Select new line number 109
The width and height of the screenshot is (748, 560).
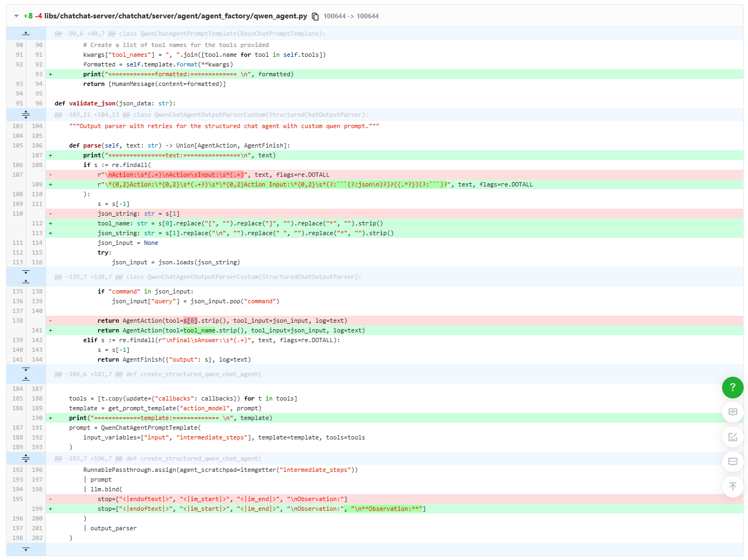[37, 184]
